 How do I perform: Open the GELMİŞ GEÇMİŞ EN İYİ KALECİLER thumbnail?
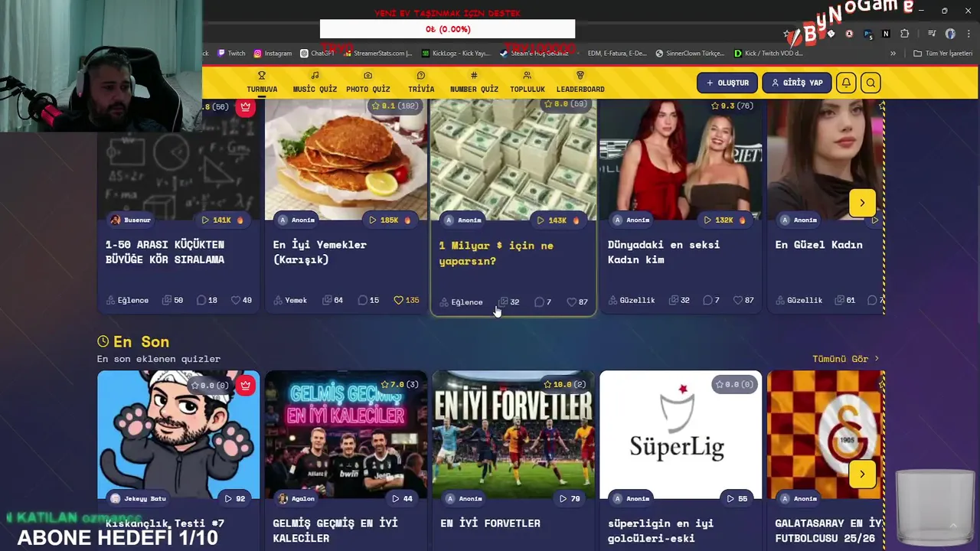click(x=346, y=435)
